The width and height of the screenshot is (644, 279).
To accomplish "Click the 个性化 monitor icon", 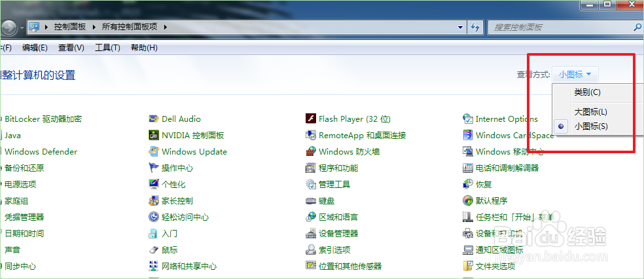I will 154,185.
